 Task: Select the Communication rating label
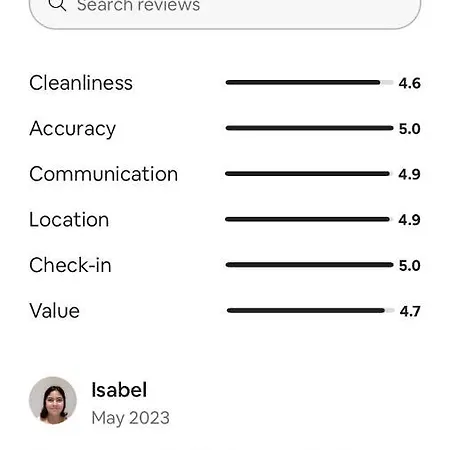[104, 174]
